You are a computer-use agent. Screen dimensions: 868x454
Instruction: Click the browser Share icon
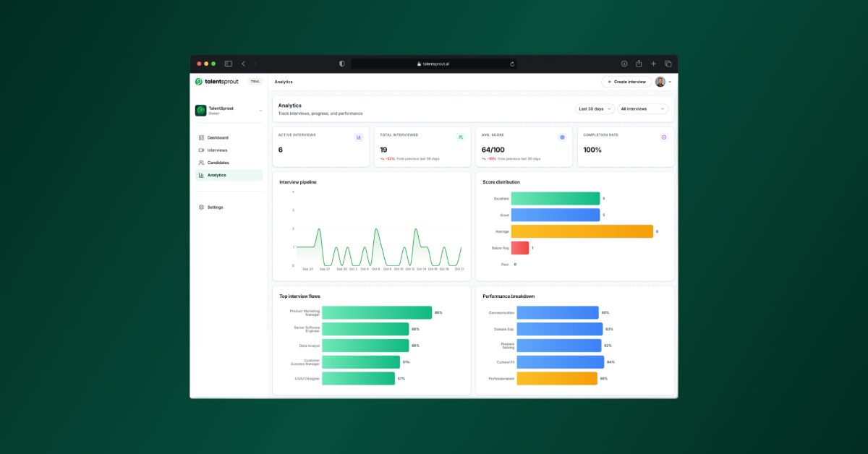[639, 64]
